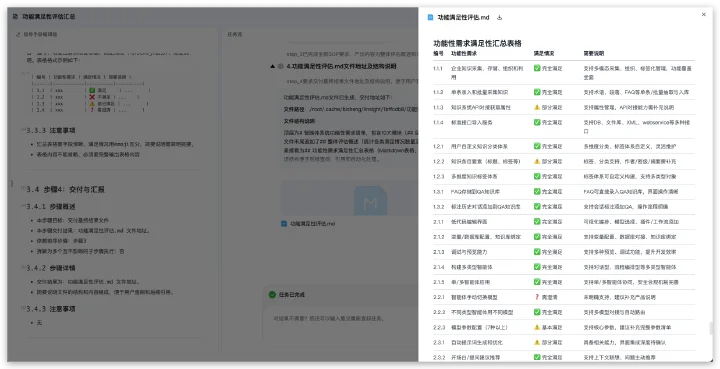Viewport: 720px width, 369px height.
Task: Click the 完全满足 status in row 1.2.1
Action: coord(548,146)
